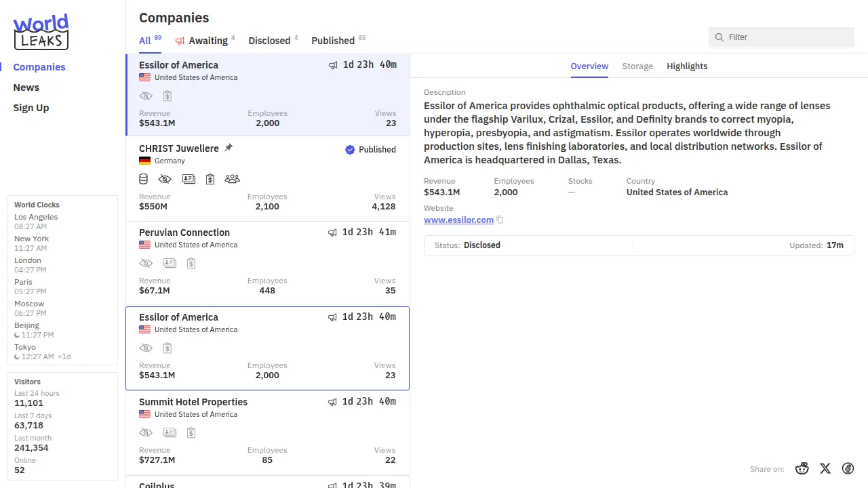This screenshot has height=488, width=868.
Task: Open the Published companies tab
Action: pyautogui.click(x=333, y=41)
